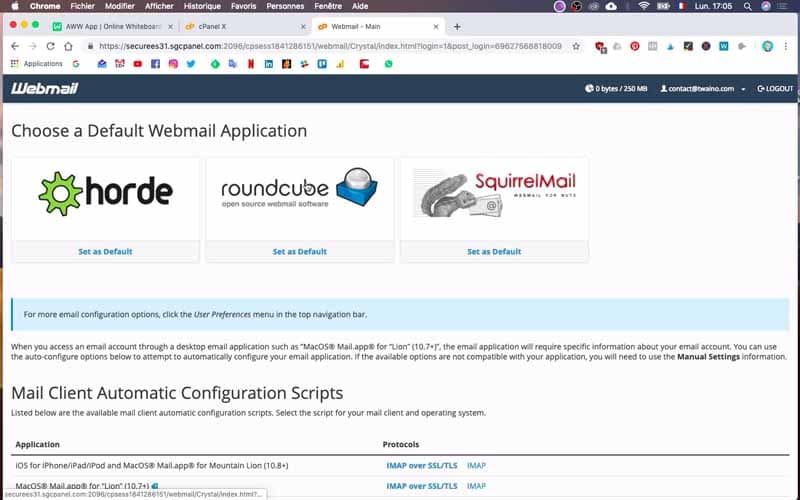Viewport: 800px width, 500px height.
Task: Click the Webmail logo in header
Action: tap(44, 88)
